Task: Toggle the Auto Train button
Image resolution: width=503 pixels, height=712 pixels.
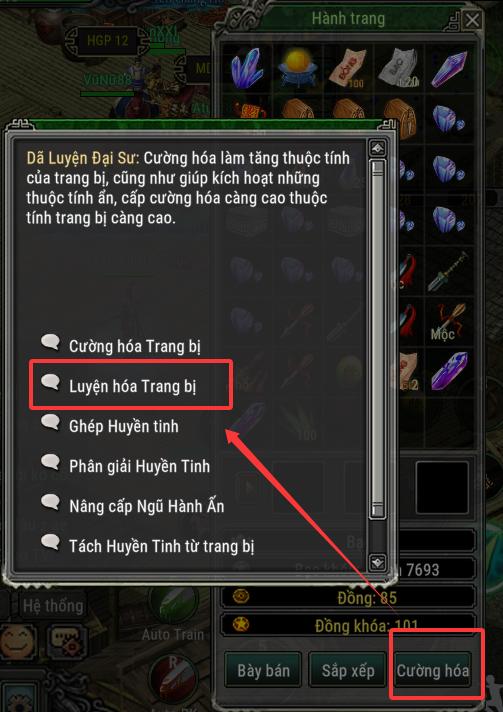Action: (173, 612)
